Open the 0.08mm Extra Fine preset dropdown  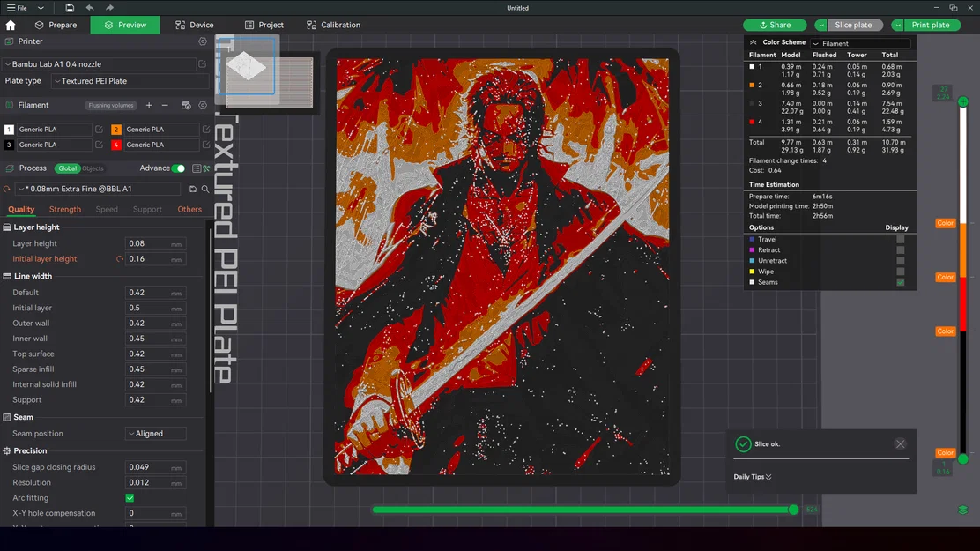tap(97, 189)
